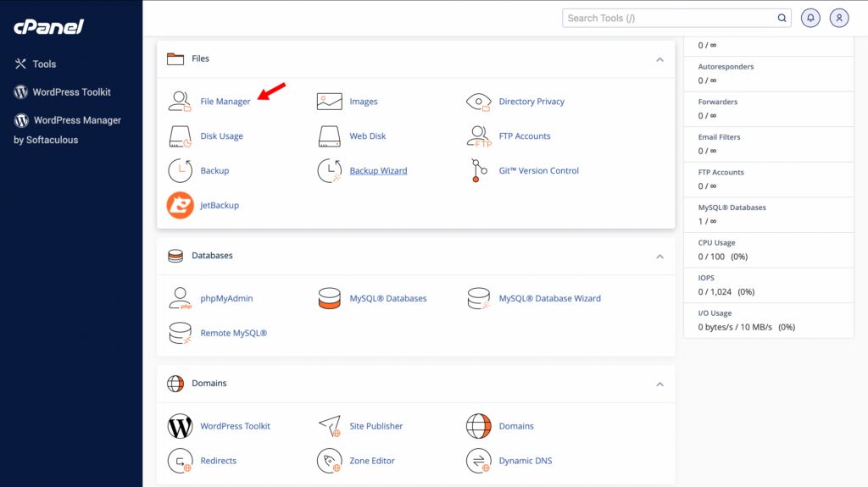This screenshot has height=487, width=868.
Task: Open the Backup clock icon
Action: [180, 170]
